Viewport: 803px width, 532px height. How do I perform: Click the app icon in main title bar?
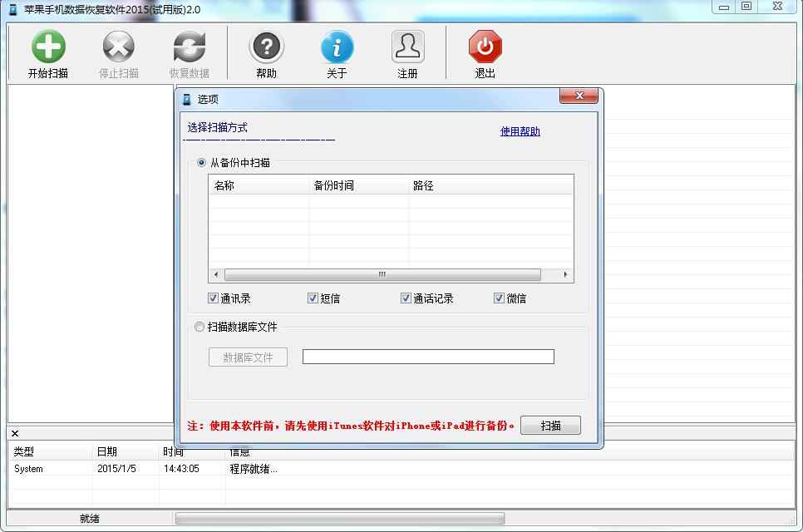[12, 9]
